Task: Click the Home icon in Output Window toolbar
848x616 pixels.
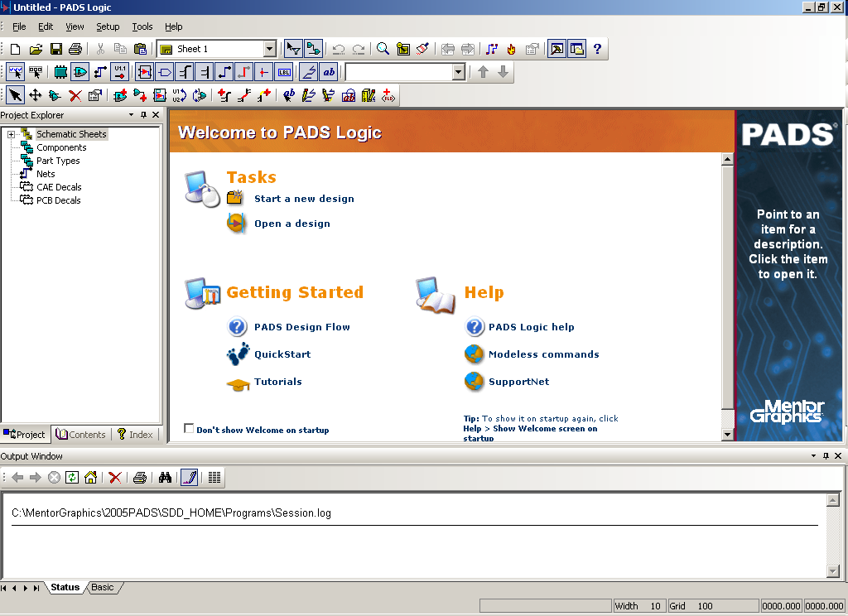Action: (91, 478)
